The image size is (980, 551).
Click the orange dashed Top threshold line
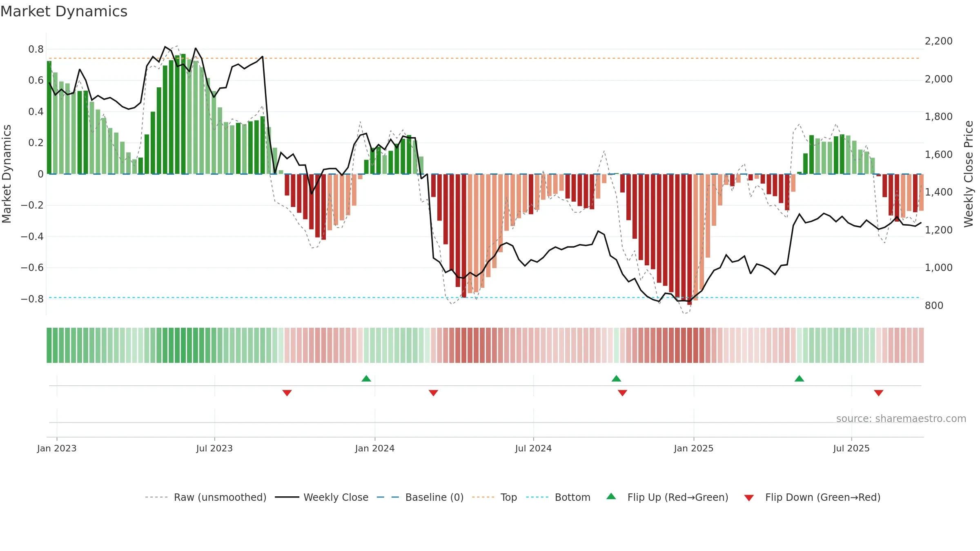[484, 58]
